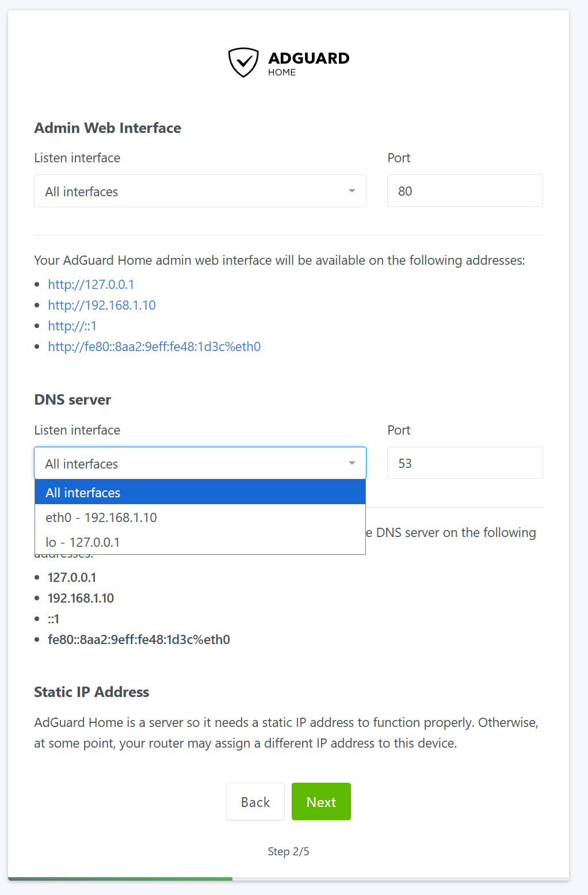Open the http://192.168.1.10 link
Viewport: 588px width, 895px height.
point(102,305)
